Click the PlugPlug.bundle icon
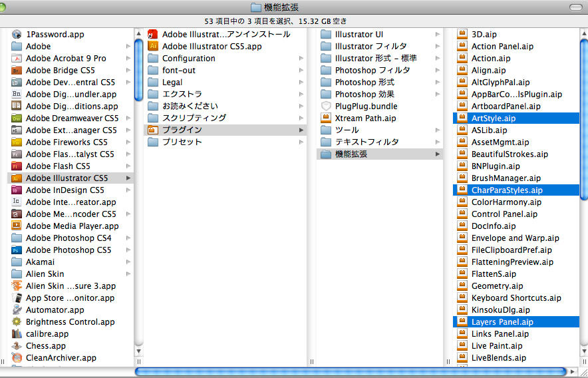The height and width of the screenshot is (378, 588). point(326,106)
